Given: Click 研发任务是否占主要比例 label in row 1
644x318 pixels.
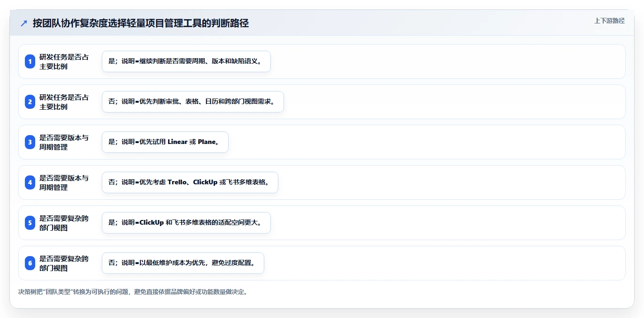Looking at the screenshot, I should pos(64,61).
